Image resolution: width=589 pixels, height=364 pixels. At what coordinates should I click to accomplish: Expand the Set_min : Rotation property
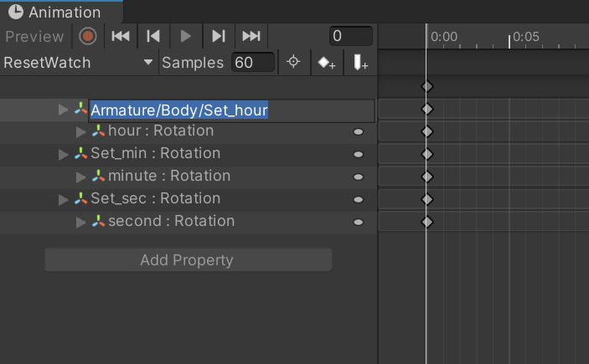[x=63, y=154]
